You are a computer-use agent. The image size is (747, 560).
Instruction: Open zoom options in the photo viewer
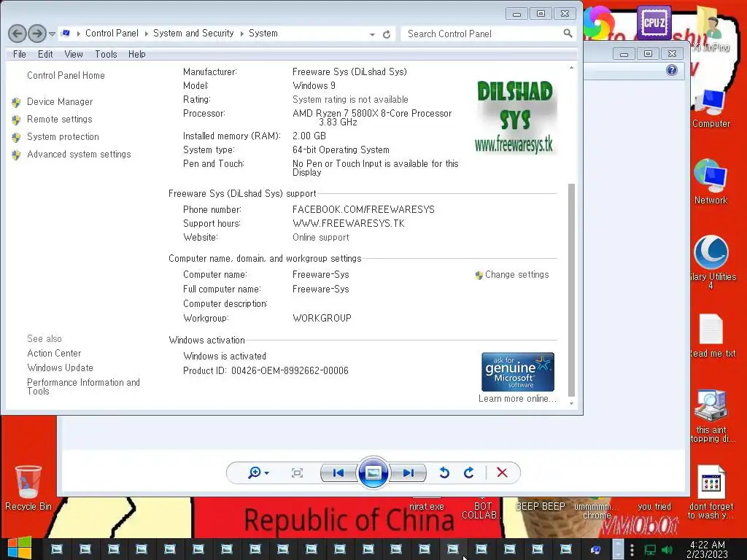tap(259, 472)
